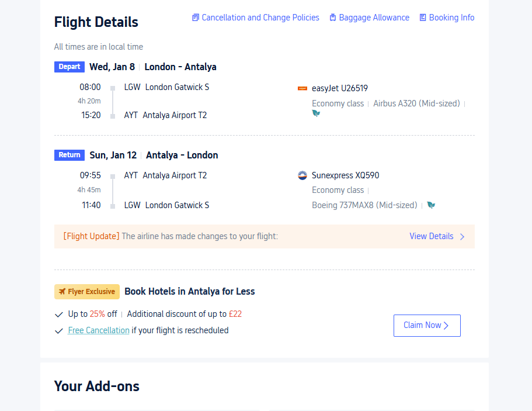Open Cancellation and Change Policies

click(260, 18)
